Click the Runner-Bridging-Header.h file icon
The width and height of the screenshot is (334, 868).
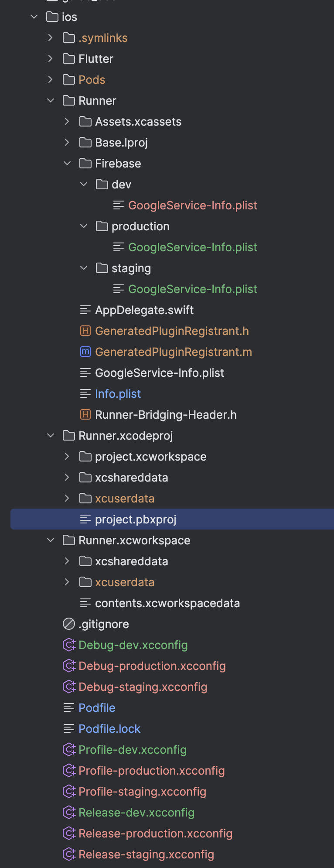[85, 415]
